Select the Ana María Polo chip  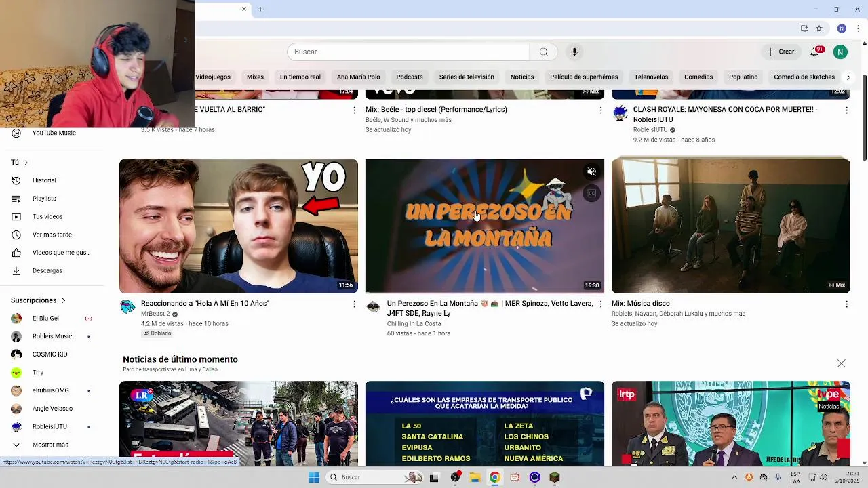click(x=358, y=77)
